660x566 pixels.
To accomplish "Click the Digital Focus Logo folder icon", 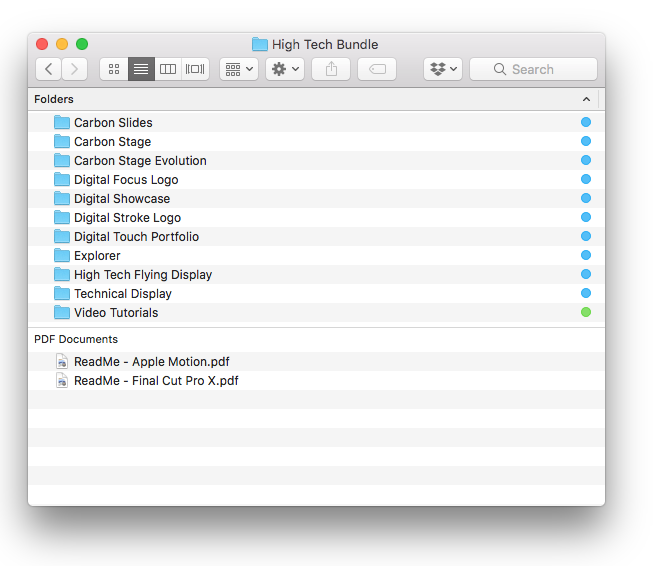I will 62,179.
